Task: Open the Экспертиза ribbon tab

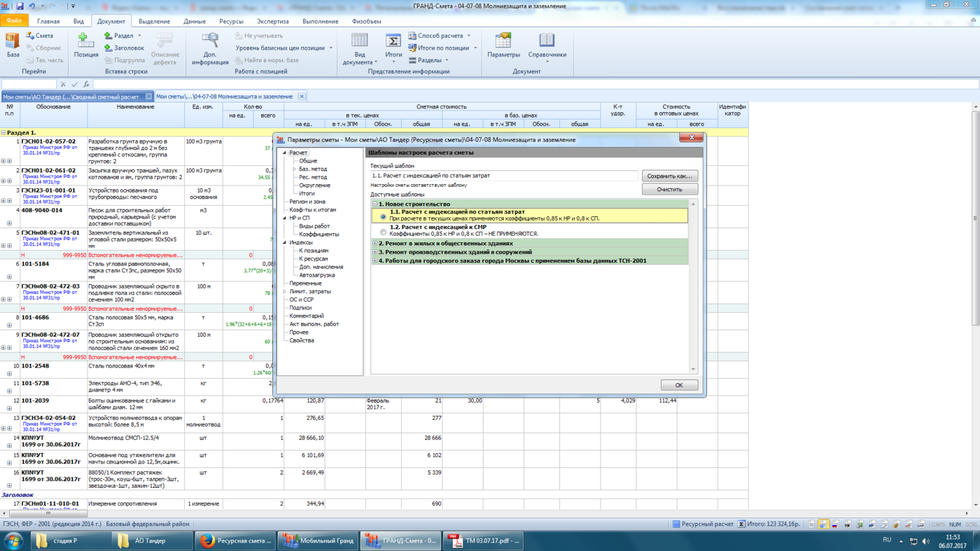Action: click(272, 22)
